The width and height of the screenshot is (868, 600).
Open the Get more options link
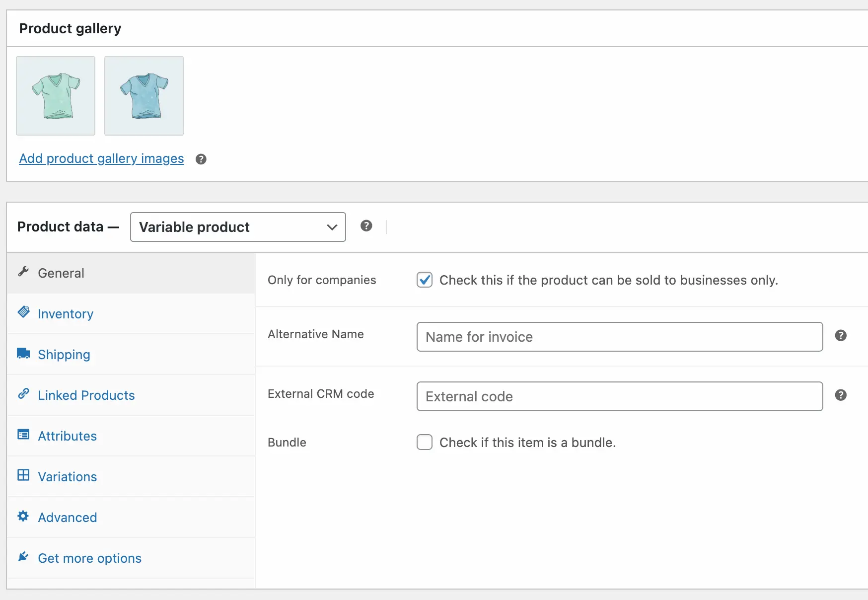90,558
